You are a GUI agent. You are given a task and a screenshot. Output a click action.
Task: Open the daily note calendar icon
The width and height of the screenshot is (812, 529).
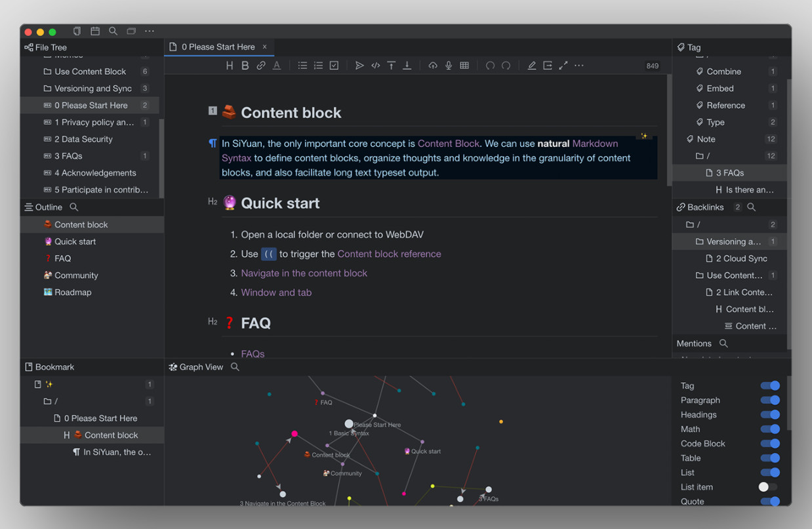pos(95,31)
